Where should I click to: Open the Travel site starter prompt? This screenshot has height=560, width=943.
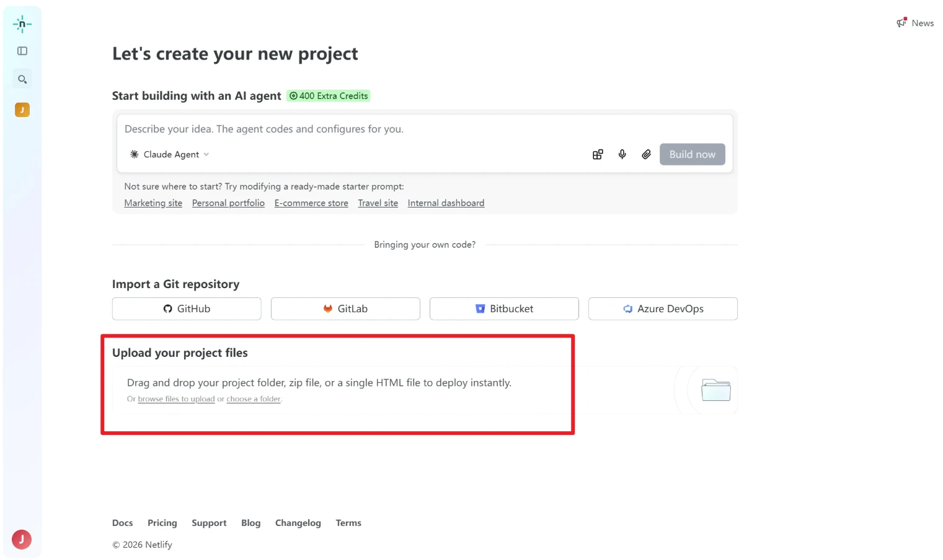point(378,203)
